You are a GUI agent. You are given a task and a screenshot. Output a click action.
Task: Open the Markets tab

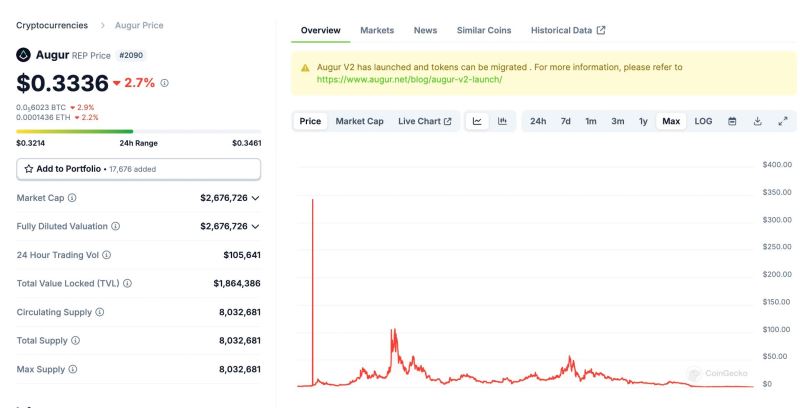coord(377,30)
